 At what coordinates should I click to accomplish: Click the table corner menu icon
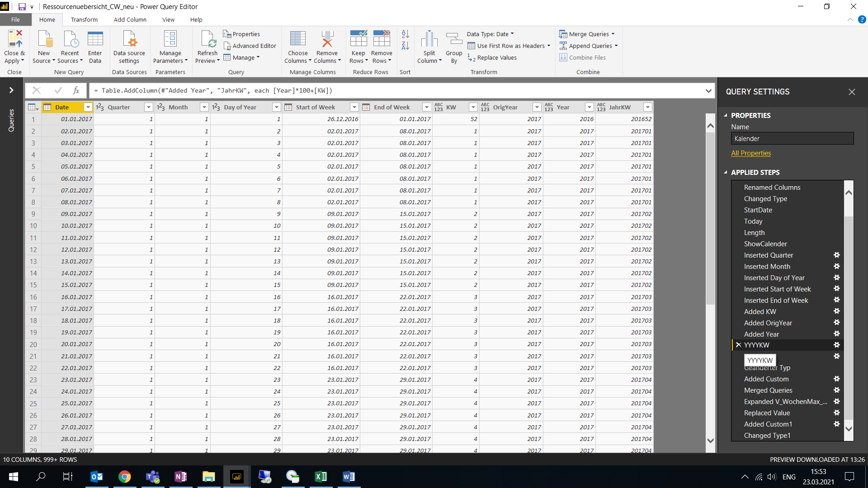coord(33,107)
